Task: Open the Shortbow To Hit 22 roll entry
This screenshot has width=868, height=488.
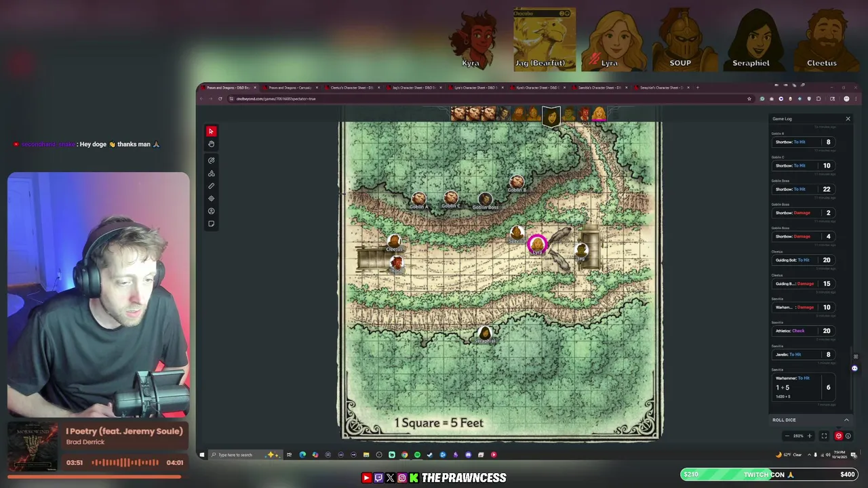Action: [803, 189]
